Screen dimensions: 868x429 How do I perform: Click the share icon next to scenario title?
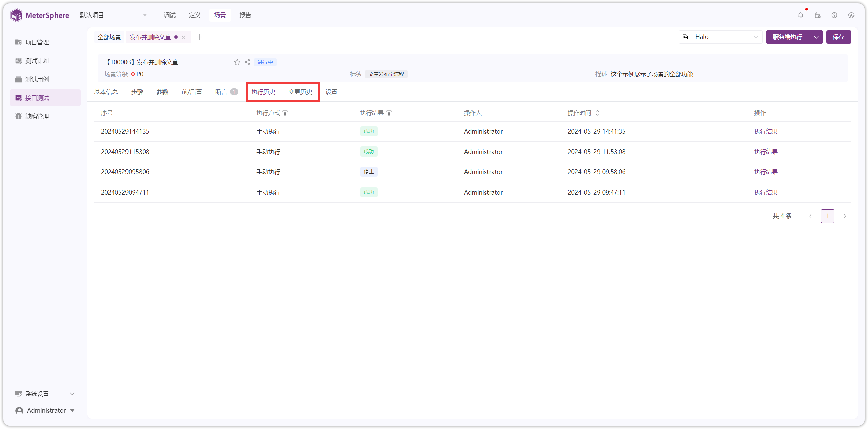click(x=247, y=62)
